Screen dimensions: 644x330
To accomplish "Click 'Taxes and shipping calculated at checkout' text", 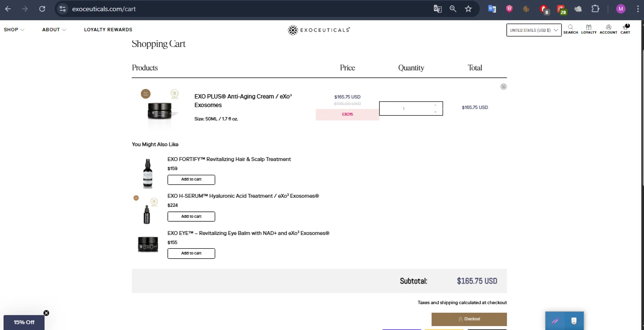I will pyautogui.click(x=462, y=303).
